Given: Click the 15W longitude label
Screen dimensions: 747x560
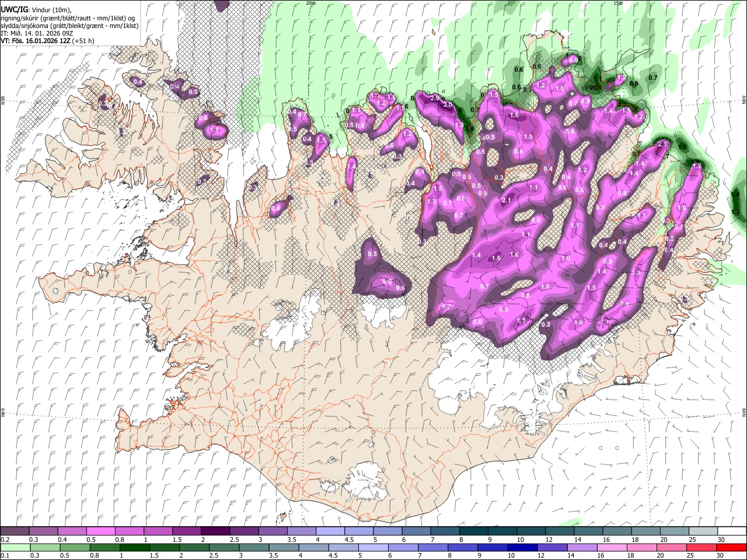Looking at the screenshot, I should (x=618, y=3).
